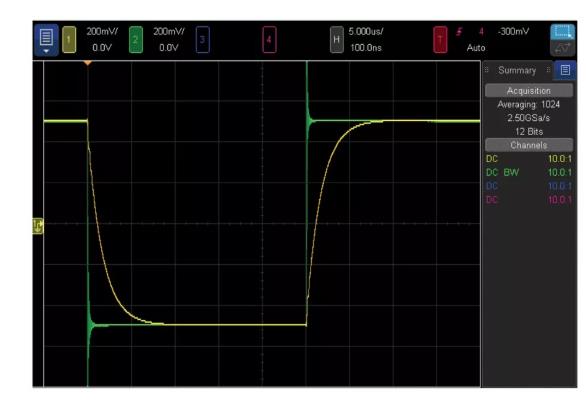Viewport: 586px width, 400px height.
Task: Enable the blue channel 3 button
Action: coord(203,40)
